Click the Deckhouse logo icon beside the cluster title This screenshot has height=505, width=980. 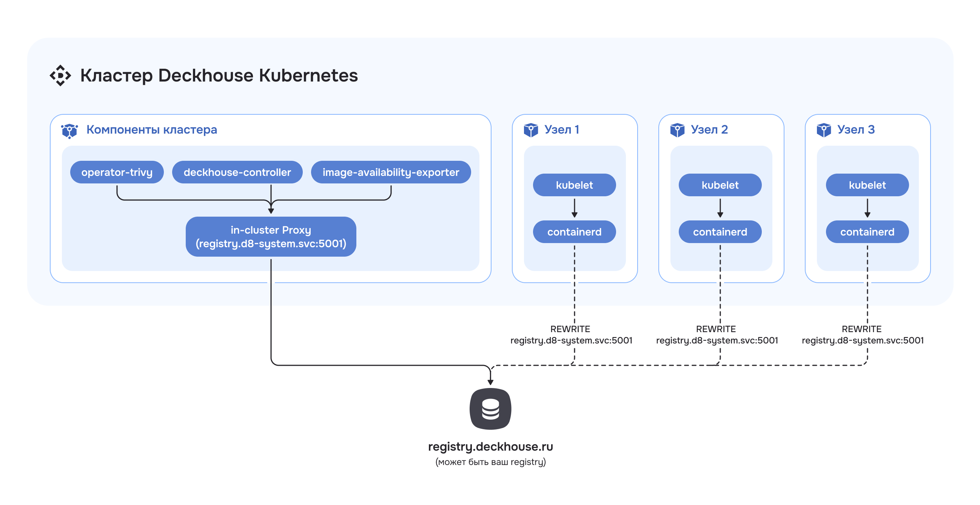pyautogui.click(x=60, y=75)
